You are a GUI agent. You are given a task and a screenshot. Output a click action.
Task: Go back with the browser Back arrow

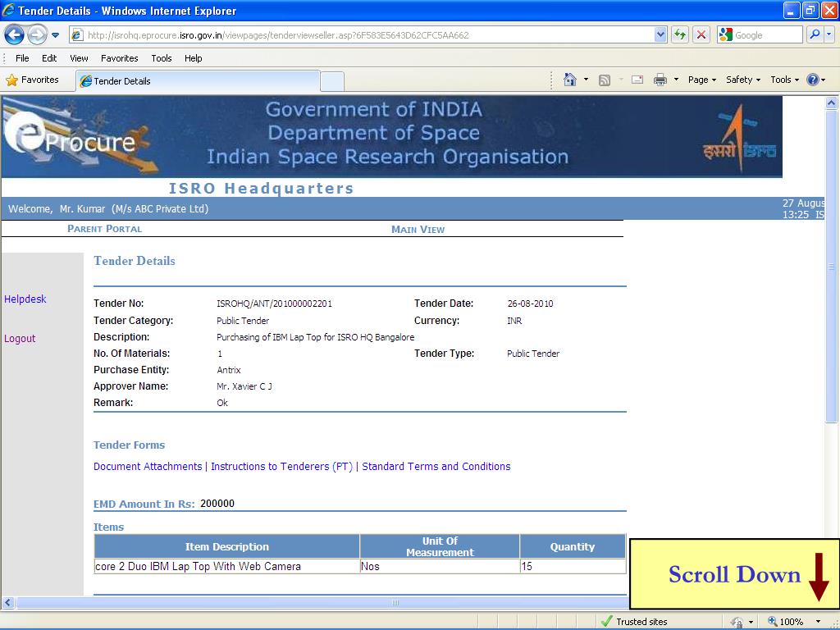pos(14,35)
